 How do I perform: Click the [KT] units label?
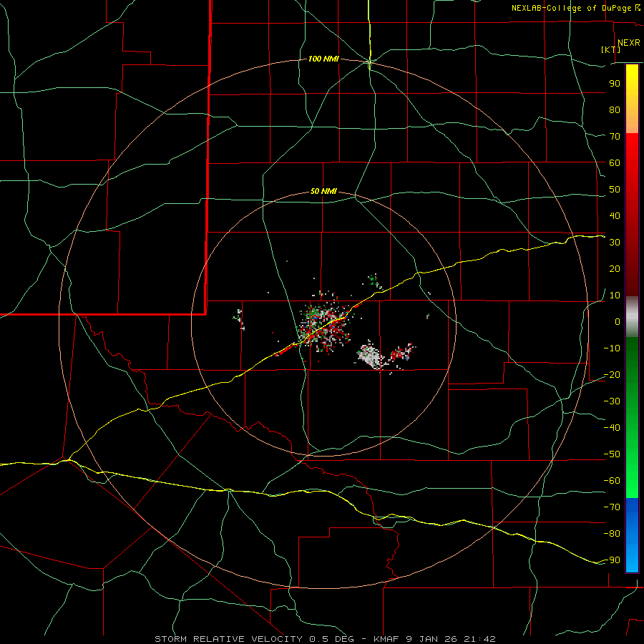pos(611,49)
